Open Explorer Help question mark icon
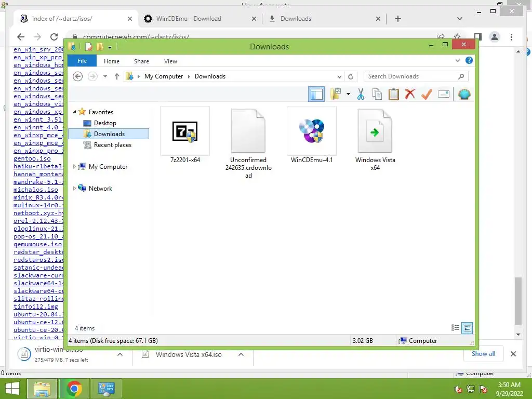Screen dimensions: 532x399 tap(469, 60)
